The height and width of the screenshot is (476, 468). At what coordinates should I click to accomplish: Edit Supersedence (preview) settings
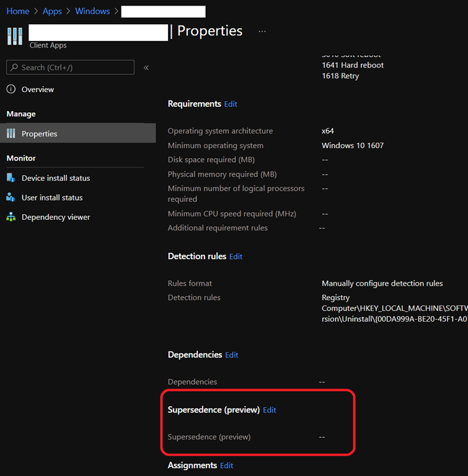click(x=270, y=410)
